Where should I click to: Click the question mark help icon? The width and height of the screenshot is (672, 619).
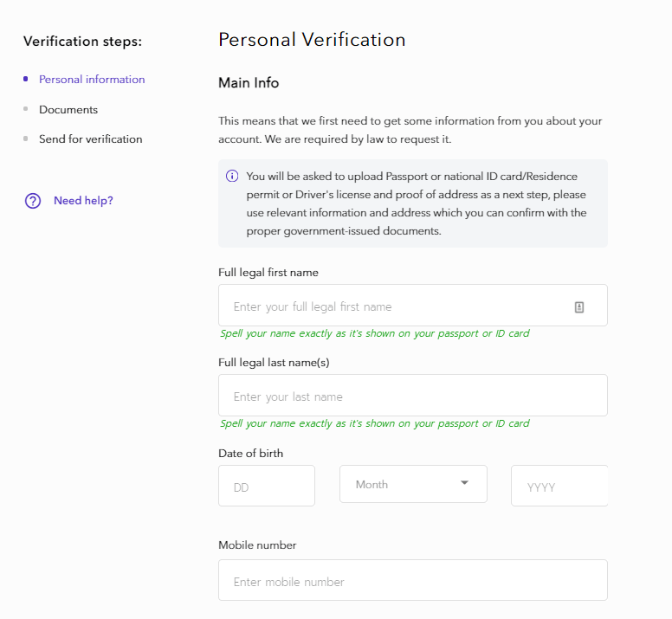pyautogui.click(x=33, y=201)
